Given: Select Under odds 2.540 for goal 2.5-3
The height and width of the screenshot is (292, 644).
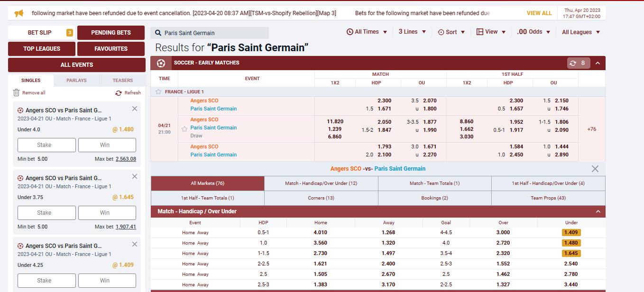Looking at the screenshot, I should (x=571, y=264).
